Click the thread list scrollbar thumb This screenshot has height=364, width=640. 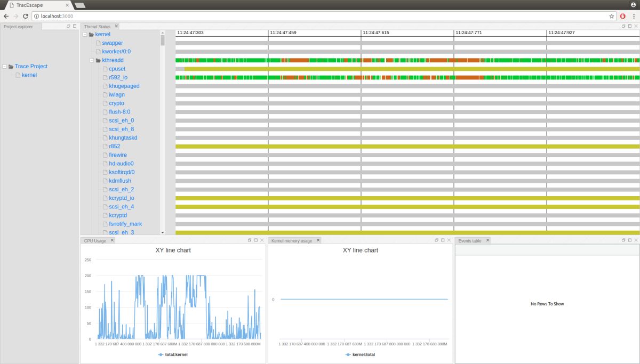point(163,41)
